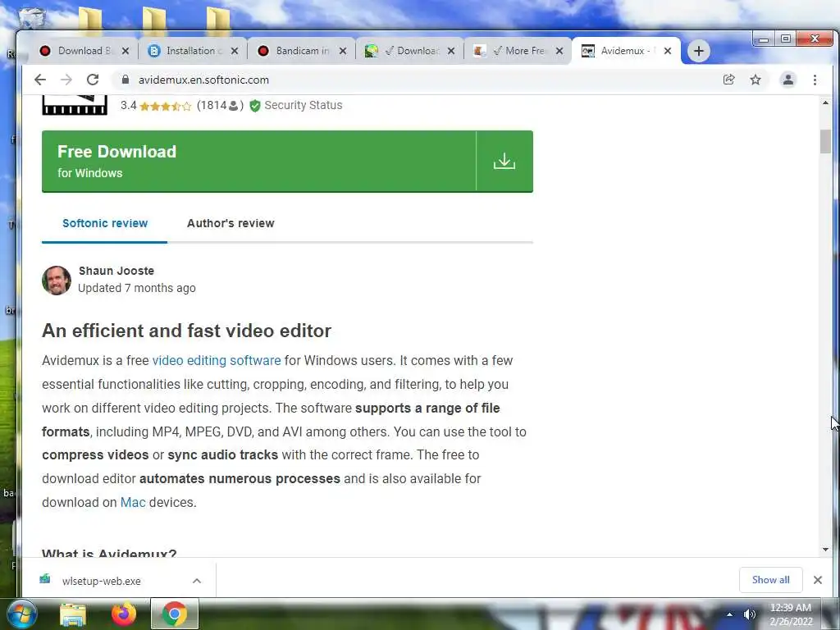Go back to the previous page
The height and width of the screenshot is (630, 840).
point(40,80)
